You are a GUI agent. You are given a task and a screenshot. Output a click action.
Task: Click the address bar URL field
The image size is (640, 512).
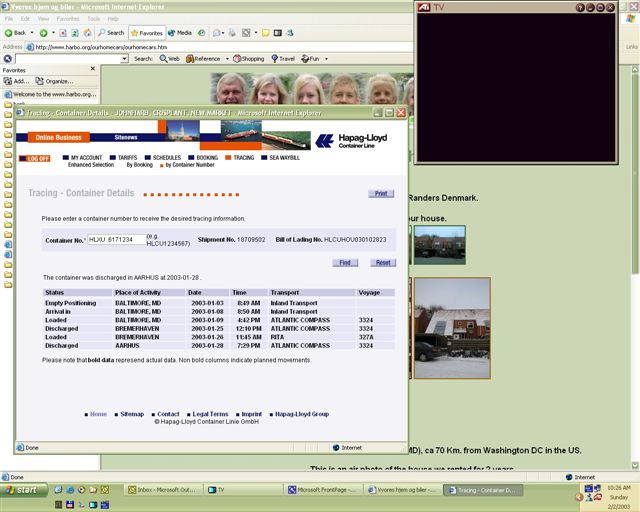[x=220, y=47]
